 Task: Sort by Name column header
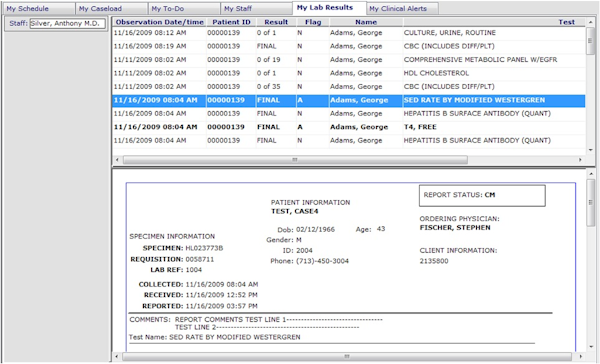(x=366, y=22)
